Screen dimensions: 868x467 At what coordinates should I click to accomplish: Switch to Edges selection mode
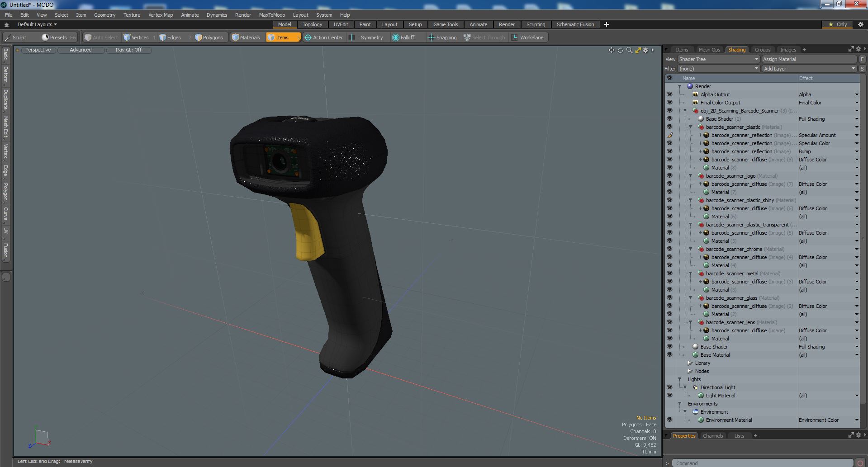(174, 38)
